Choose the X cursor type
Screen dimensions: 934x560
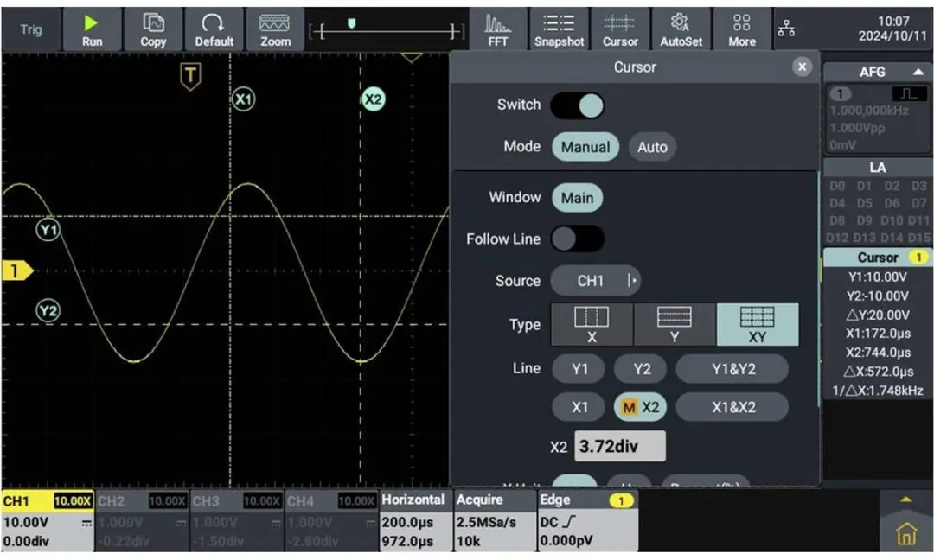click(x=592, y=324)
